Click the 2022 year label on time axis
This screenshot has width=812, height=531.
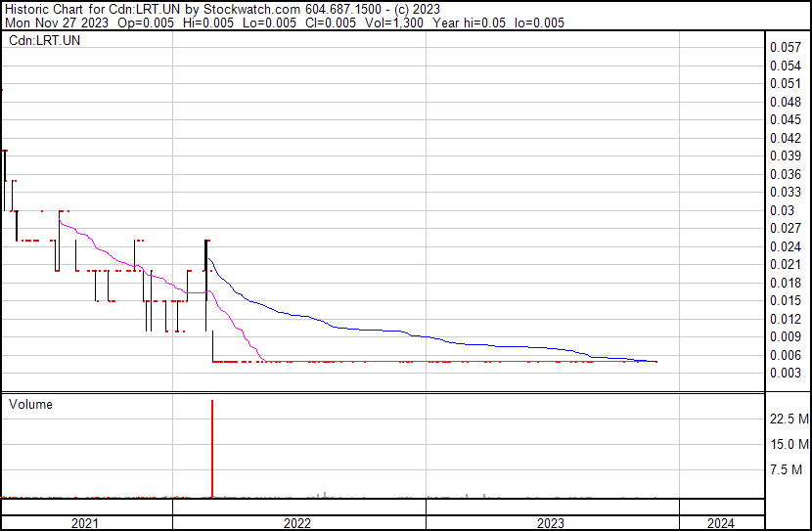[297, 523]
